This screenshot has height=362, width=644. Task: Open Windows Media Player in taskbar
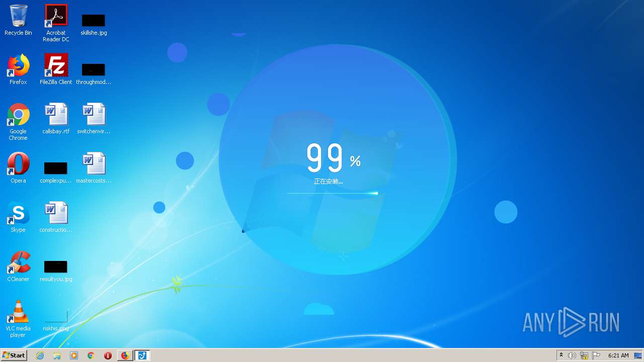(x=74, y=355)
